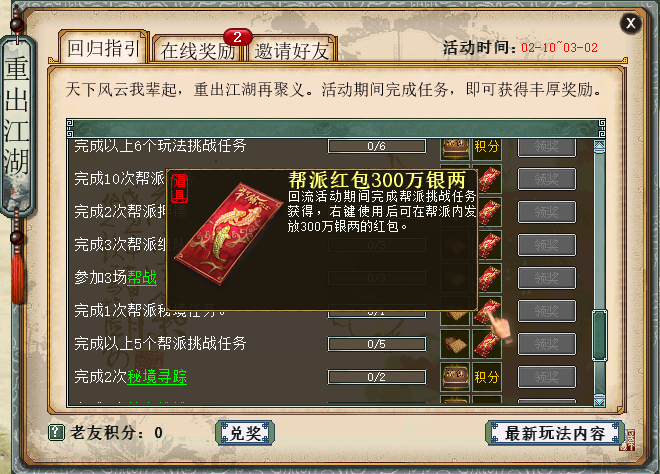Click the scrollbar down arrow
The width and height of the screenshot is (660, 474).
click(x=599, y=400)
